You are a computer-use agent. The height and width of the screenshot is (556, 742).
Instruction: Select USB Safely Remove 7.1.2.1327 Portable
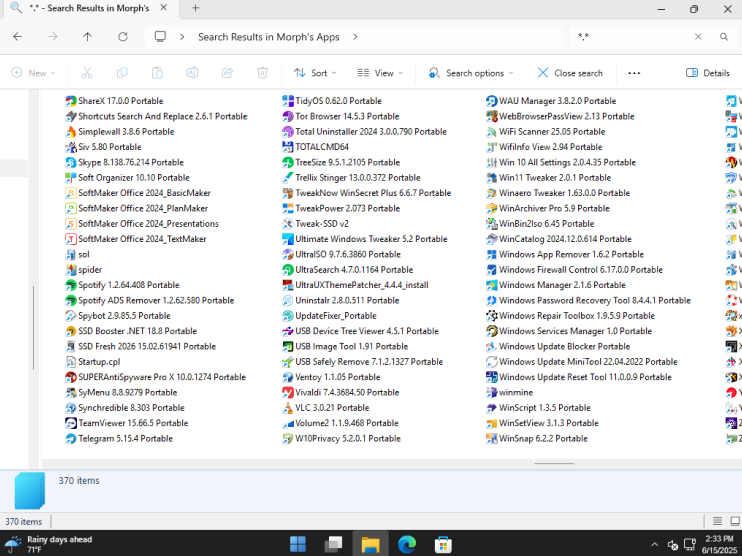click(x=362, y=362)
